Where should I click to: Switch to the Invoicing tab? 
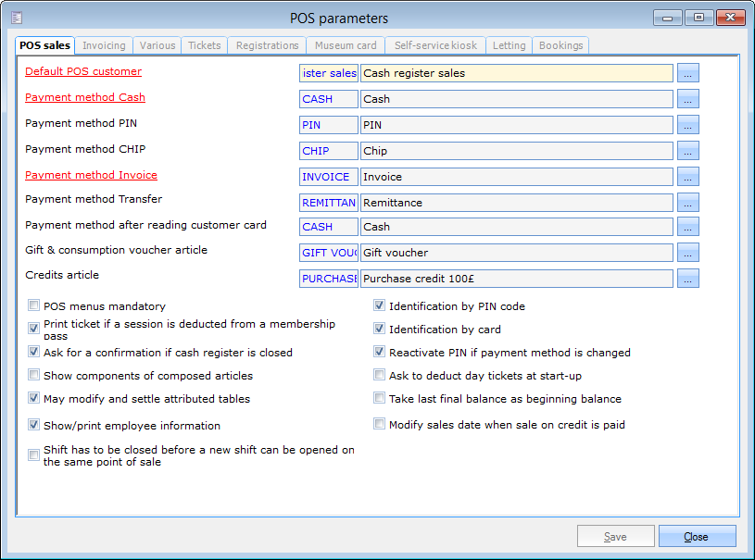(x=104, y=45)
